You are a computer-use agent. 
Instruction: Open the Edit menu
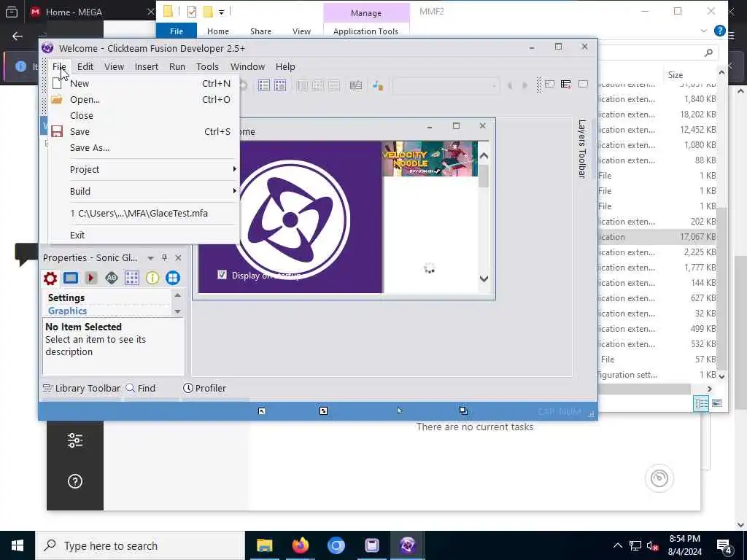pyautogui.click(x=85, y=66)
